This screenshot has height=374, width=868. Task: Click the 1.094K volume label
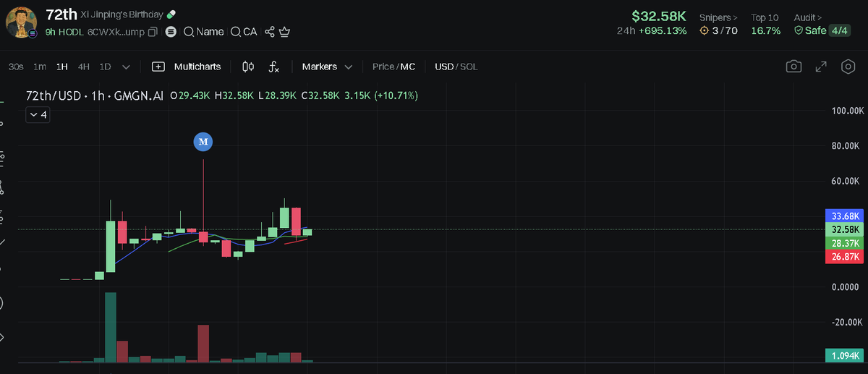point(845,356)
